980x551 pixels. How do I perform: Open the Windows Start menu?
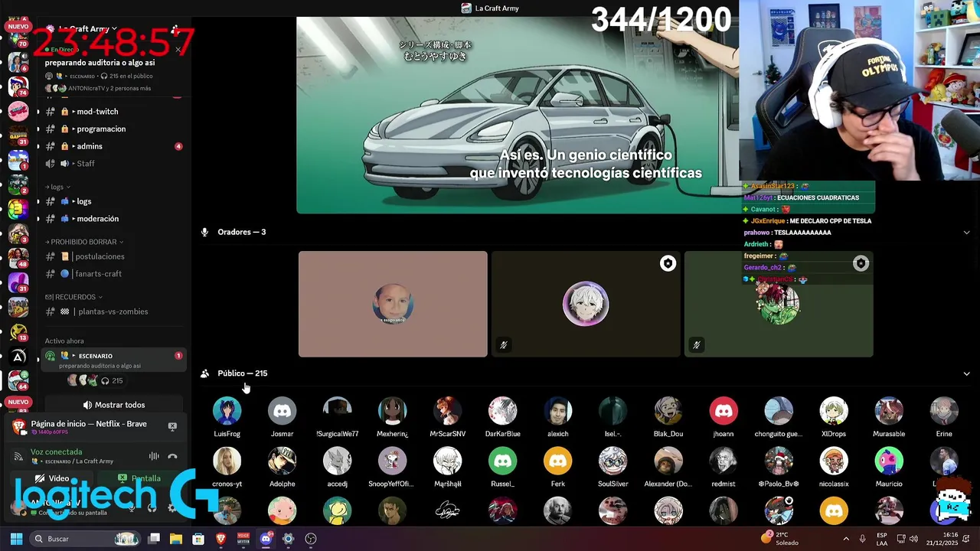tap(16, 539)
